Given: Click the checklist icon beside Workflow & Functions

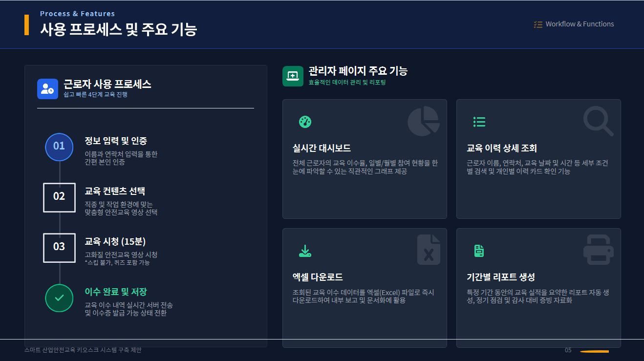Looking at the screenshot, I should pyautogui.click(x=538, y=24).
